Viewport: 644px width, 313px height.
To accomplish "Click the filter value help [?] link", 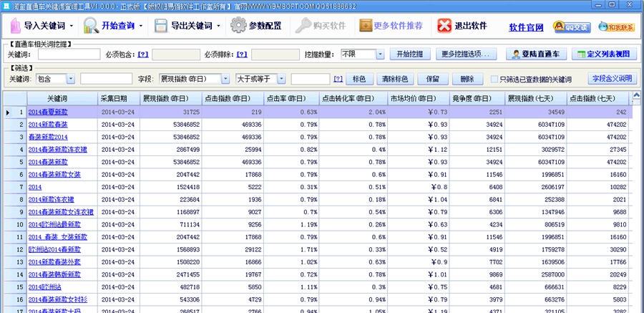I will (x=338, y=79).
